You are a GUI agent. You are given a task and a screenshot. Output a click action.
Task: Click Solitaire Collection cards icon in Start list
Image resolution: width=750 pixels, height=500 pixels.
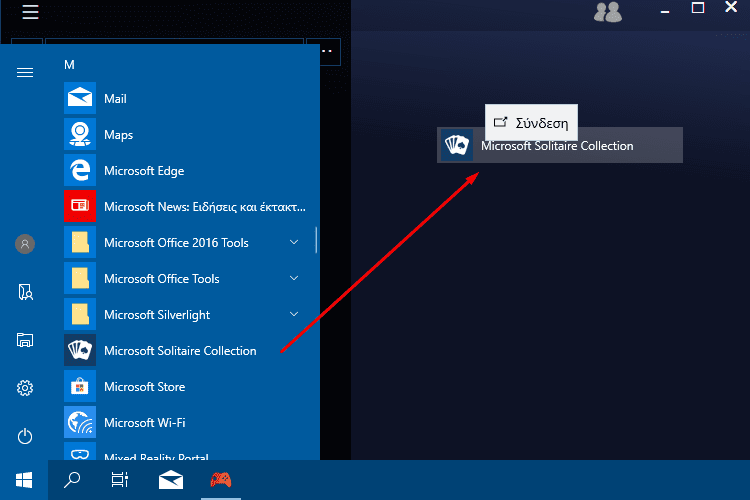(x=80, y=350)
